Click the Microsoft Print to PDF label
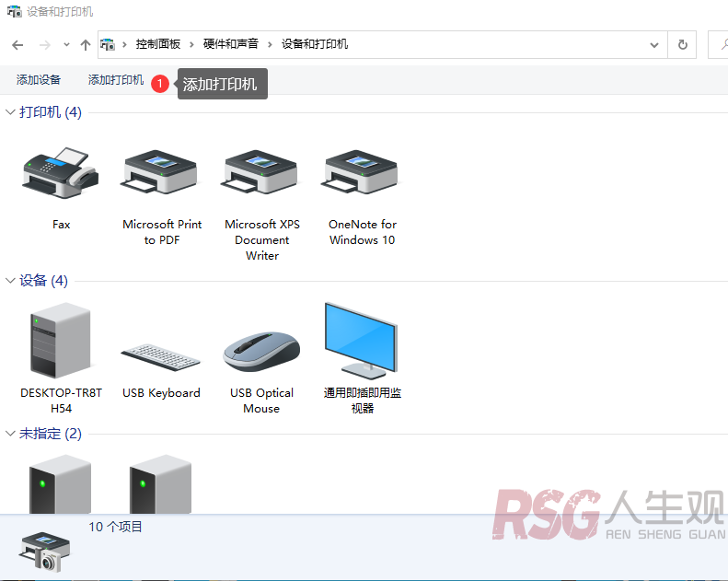728x581 pixels. pyautogui.click(x=162, y=232)
